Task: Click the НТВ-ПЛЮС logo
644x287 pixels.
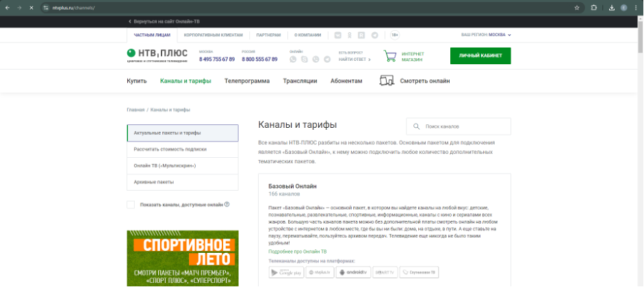Action: (x=157, y=56)
